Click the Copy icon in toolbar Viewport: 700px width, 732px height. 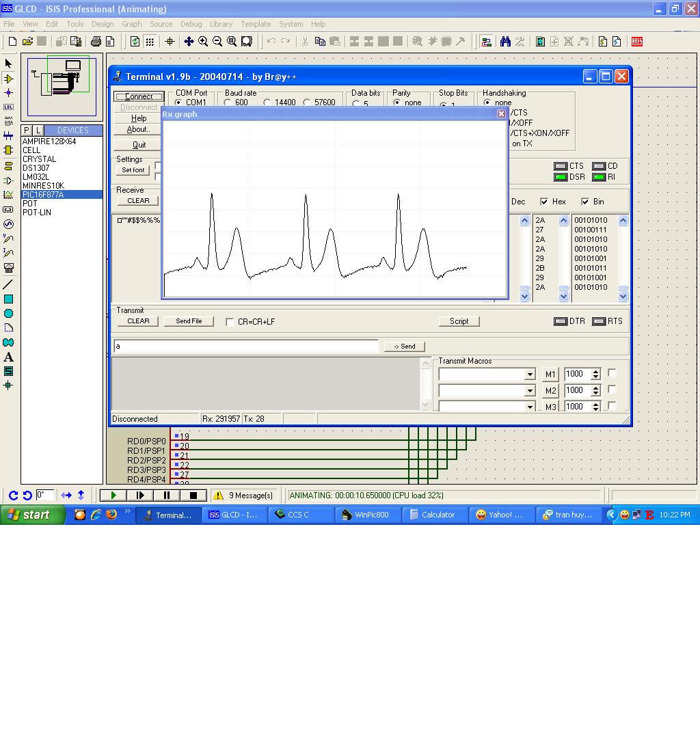[320, 42]
